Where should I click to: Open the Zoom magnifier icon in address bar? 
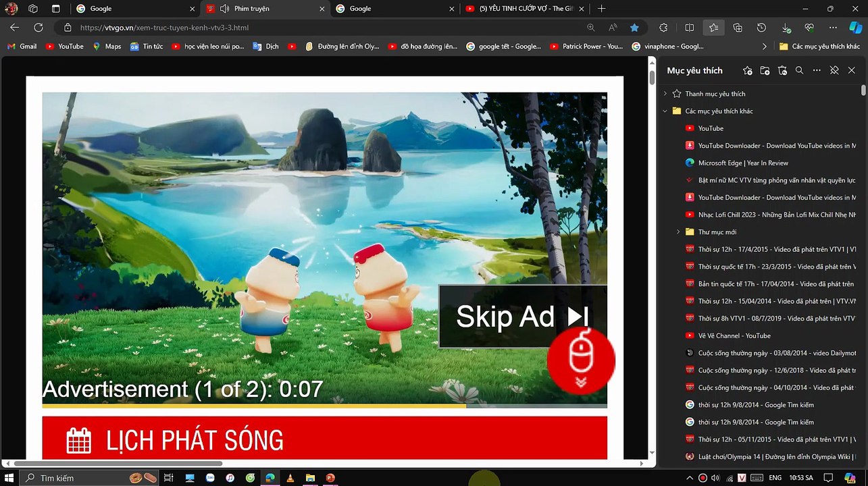tap(591, 28)
